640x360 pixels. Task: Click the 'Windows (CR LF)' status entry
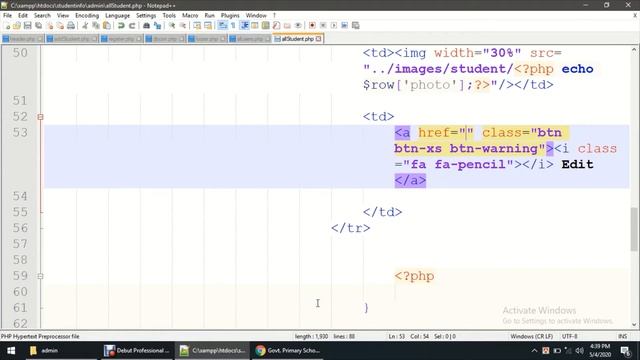(531, 336)
